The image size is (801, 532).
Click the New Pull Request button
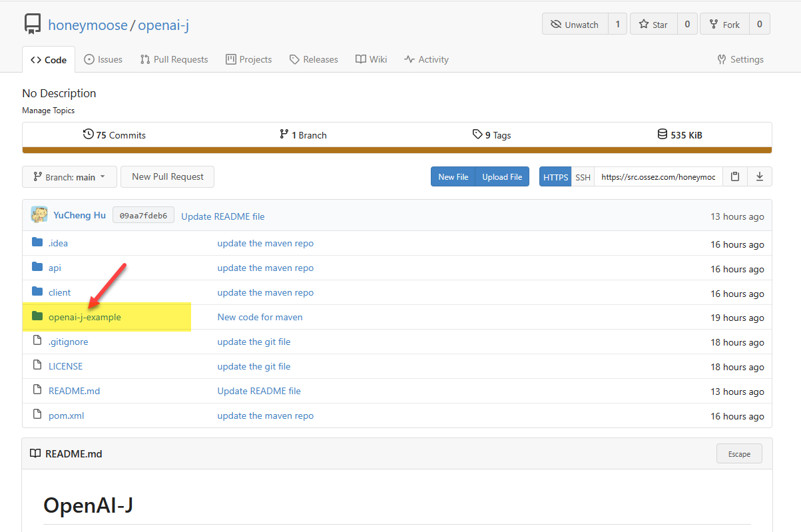point(168,176)
